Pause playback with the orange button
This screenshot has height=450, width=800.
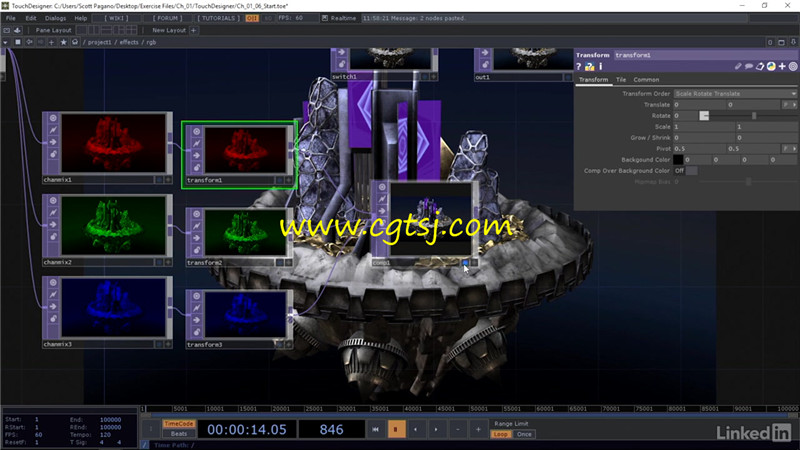coord(396,430)
